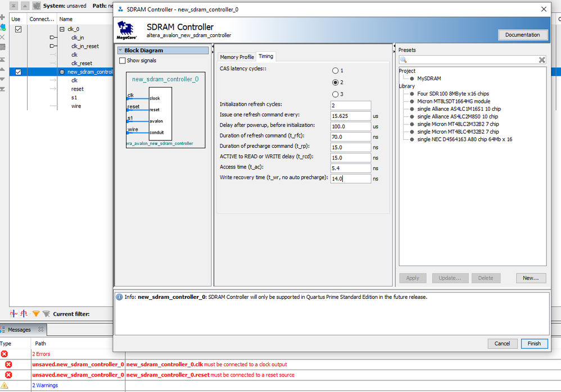
Task: Click the move-to-top arrow in the left toolbar
Action: pyautogui.click(x=3, y=60)
